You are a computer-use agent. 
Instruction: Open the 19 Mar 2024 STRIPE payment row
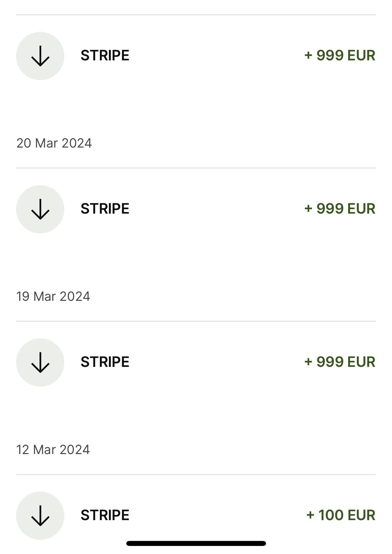point(214,363)
